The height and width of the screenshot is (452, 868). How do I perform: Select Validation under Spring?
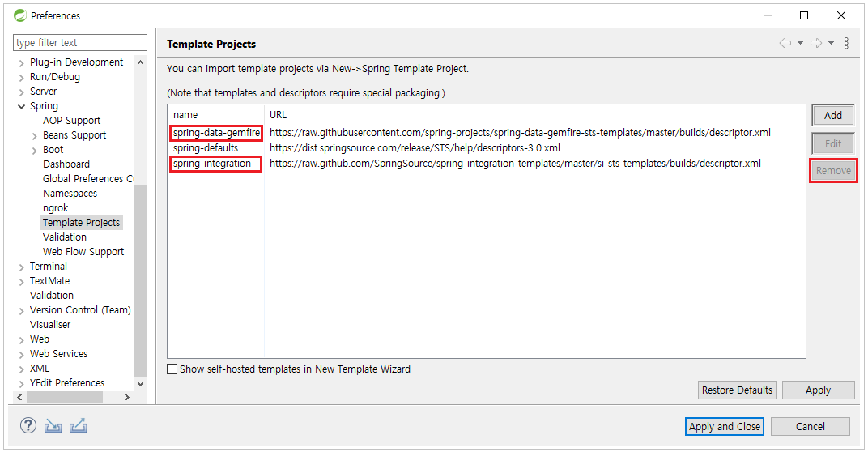tap(65, 237)
